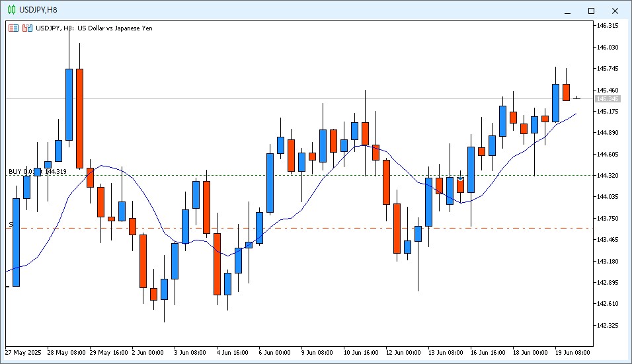Click the 142.325 price scale label
Screen dimensions: 632x364
point(608,325)
